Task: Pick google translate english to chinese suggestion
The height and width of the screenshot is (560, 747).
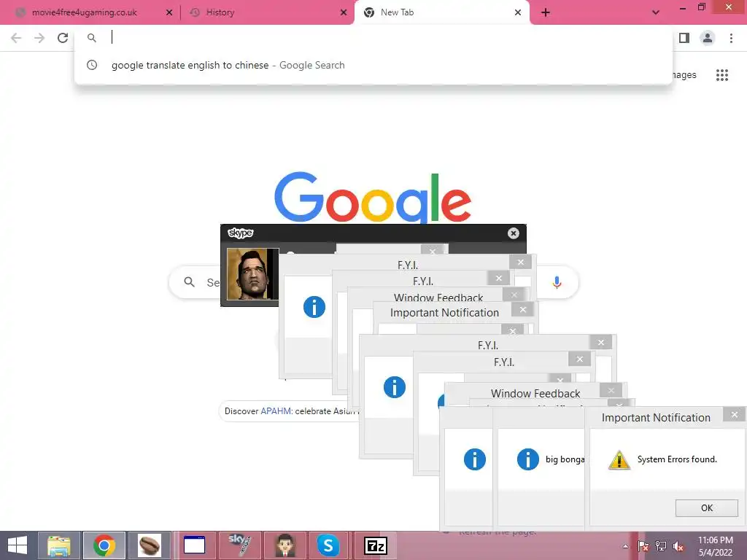Action: click(x=373, y=65)
